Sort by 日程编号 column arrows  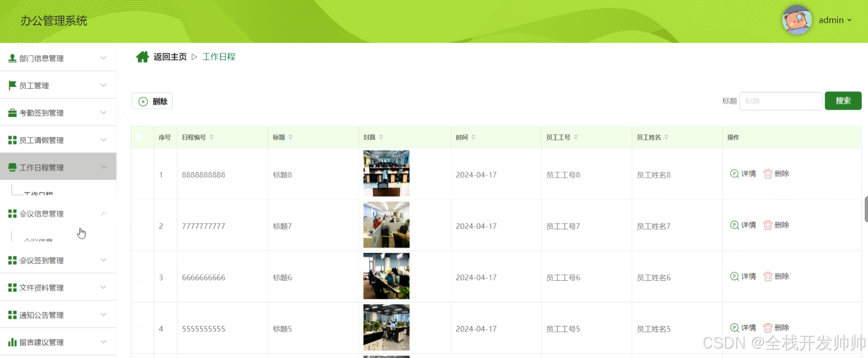[211, 137]
